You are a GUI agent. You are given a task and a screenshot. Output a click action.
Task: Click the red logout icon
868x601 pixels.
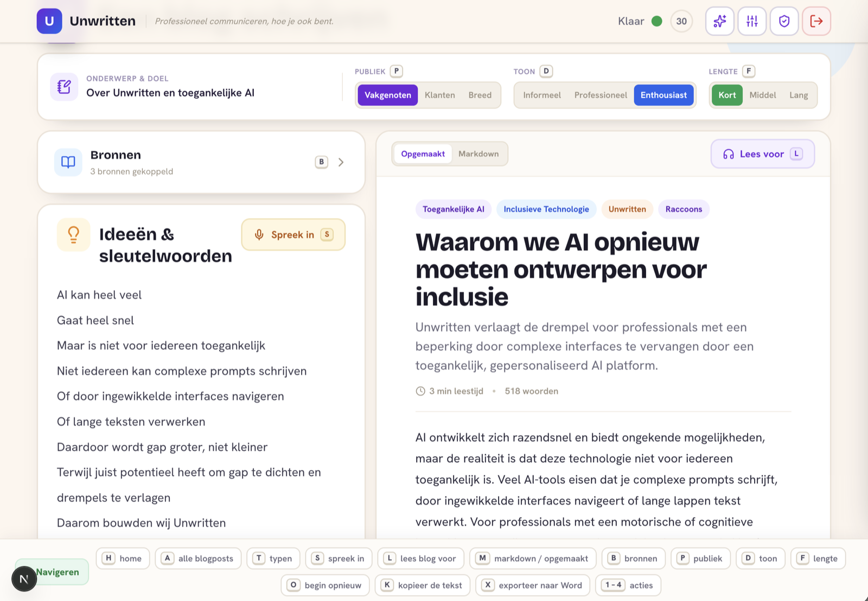[x=816, y=21]
